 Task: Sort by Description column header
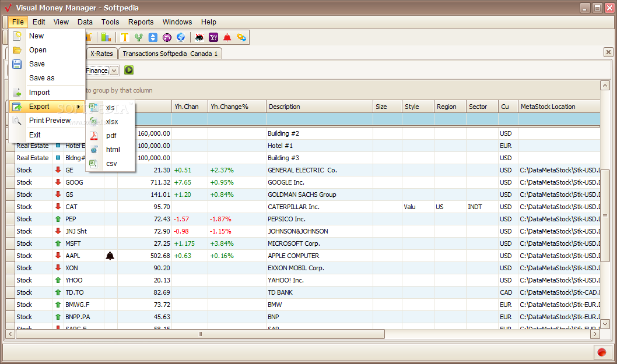pos(320,107)
